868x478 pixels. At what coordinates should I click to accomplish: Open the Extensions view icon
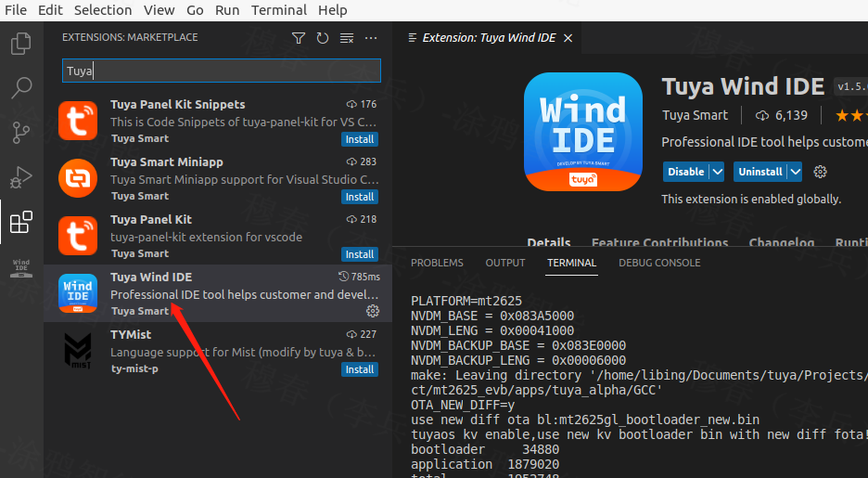(21, 222)
